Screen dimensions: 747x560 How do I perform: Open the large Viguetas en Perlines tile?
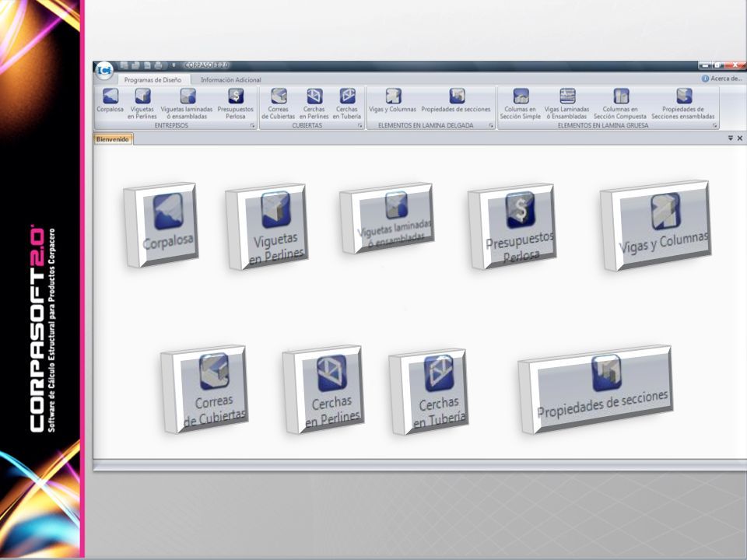pos(267,226)
